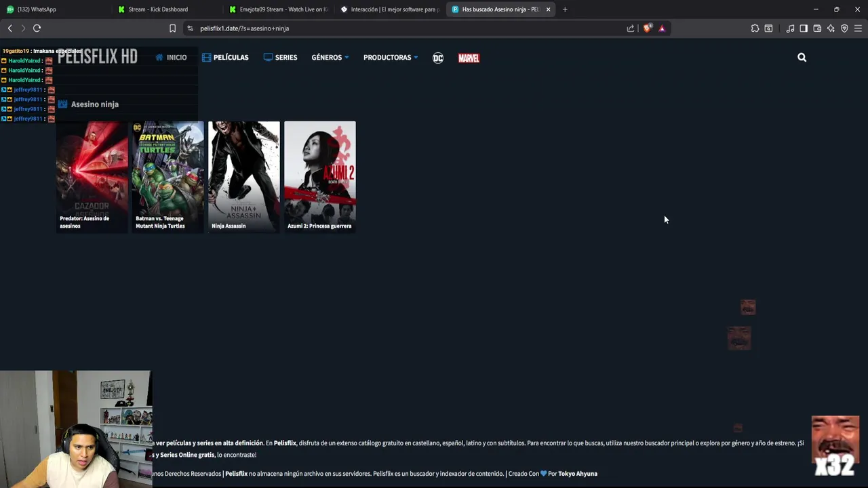Image resolution: width=868 pixels, height=488 pixels.
Task: Open the browser hamburger menu
Action: pos(858,28)
